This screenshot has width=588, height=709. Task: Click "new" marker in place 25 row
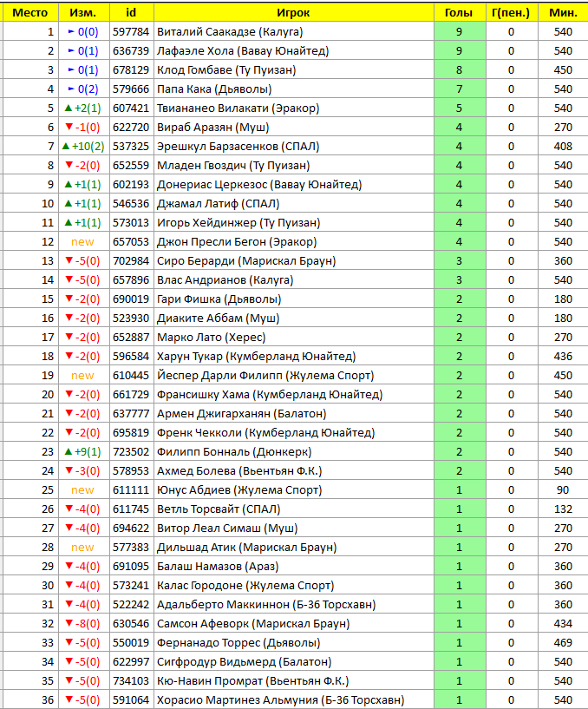pos(82,490)
